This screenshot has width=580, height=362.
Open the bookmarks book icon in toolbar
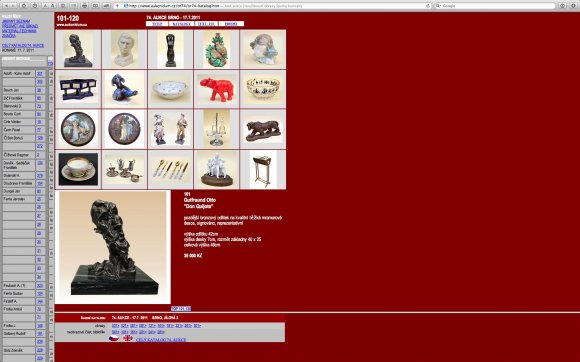click(95, 6)
